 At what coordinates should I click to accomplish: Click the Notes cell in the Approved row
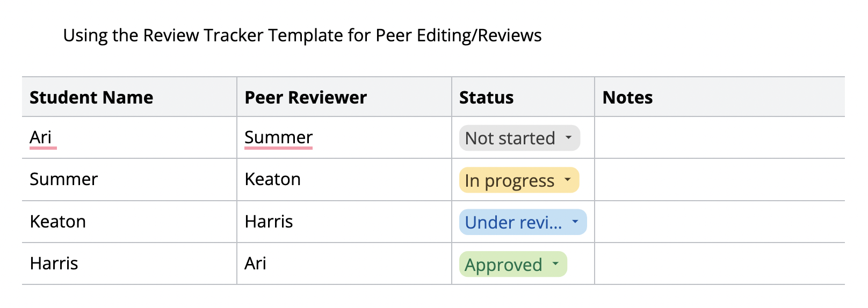[x=720, y=263]
